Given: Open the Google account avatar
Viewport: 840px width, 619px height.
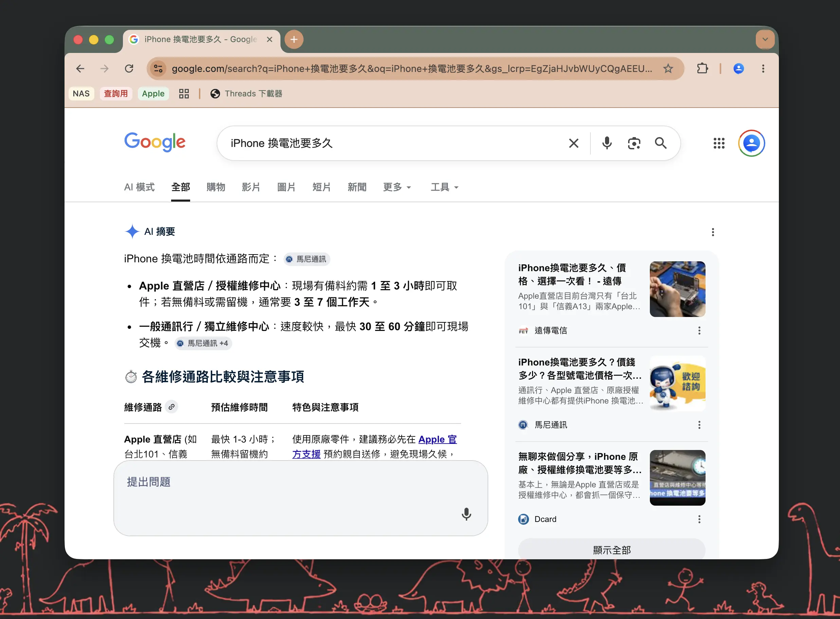Looking at the screenshot, I should 751,143.
